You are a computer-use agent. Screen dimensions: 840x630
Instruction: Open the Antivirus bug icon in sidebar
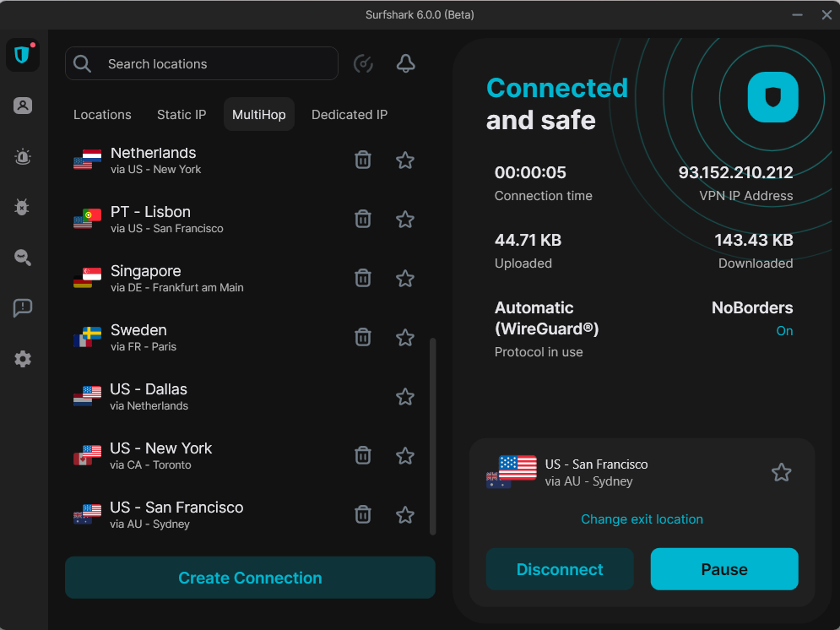click(23, 207)
